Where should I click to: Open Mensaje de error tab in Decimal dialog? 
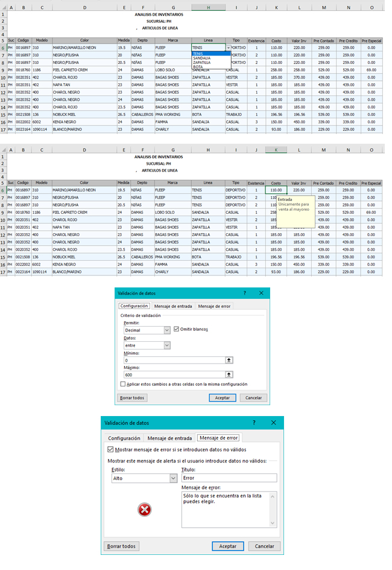214,306
